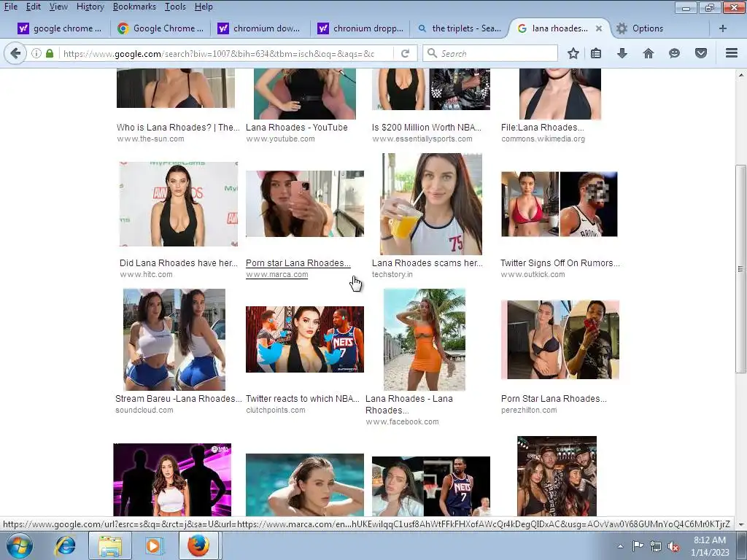The image size is (747, 560).
Task: Open 'Did Lana Rhoades have her...' result
Action: click(x=179, y=262)
